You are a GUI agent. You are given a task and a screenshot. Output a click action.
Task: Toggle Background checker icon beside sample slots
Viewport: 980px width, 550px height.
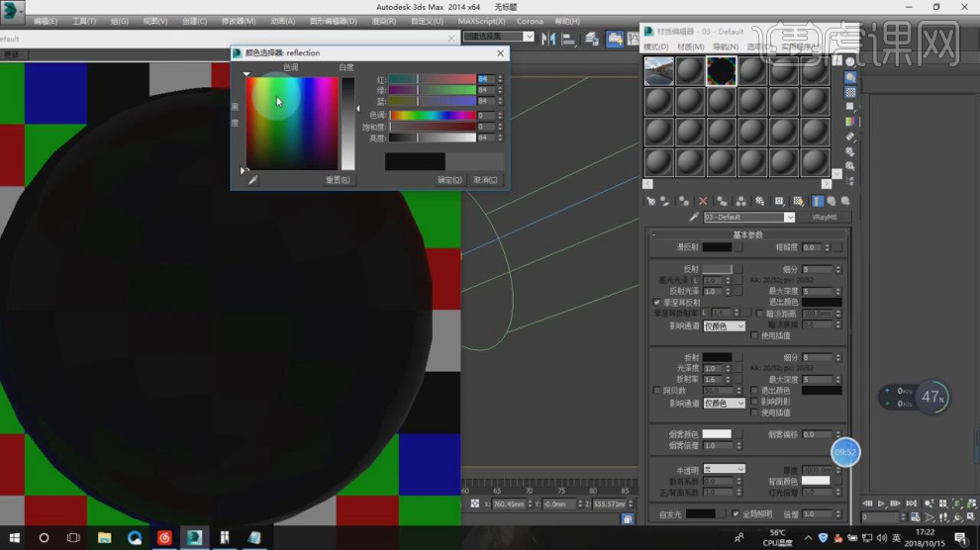pos(850,92)
